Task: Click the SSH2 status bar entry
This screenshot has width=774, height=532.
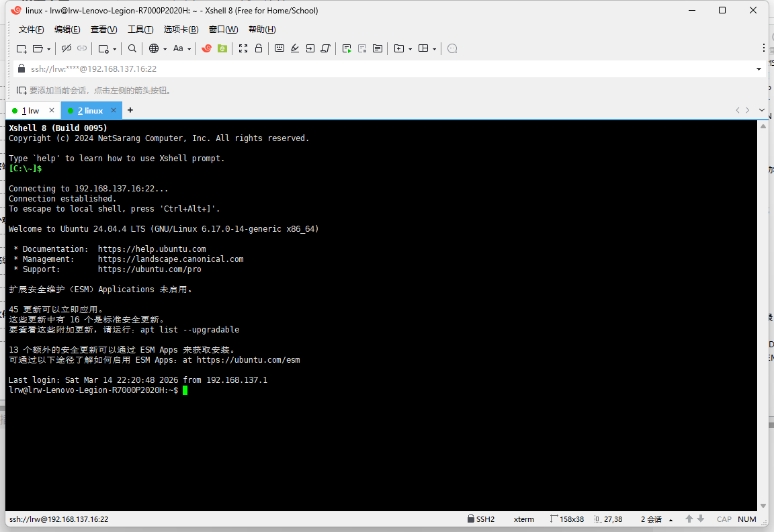Action: click(x=481, y=519)
